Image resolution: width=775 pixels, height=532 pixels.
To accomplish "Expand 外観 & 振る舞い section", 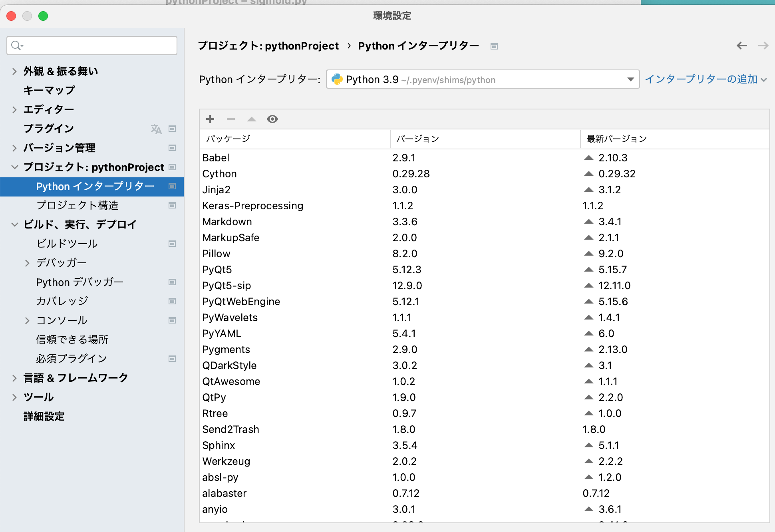I will pos(14,71).
